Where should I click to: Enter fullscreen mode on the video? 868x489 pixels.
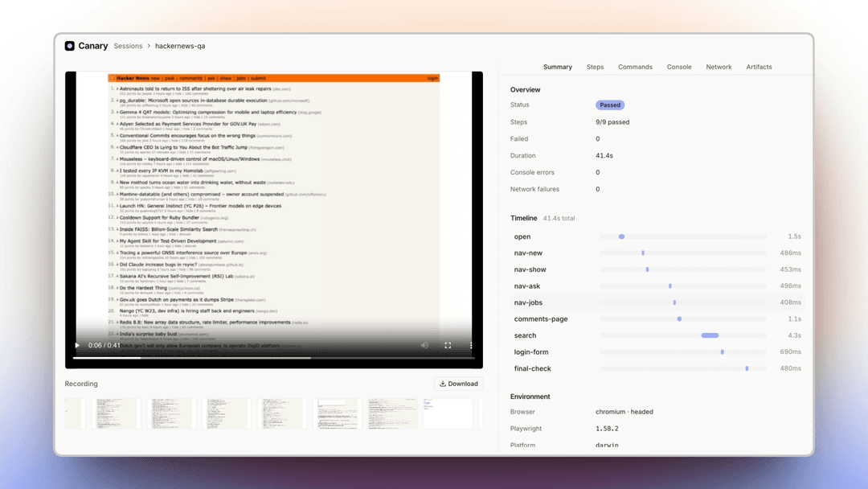(x=448, y=345)
